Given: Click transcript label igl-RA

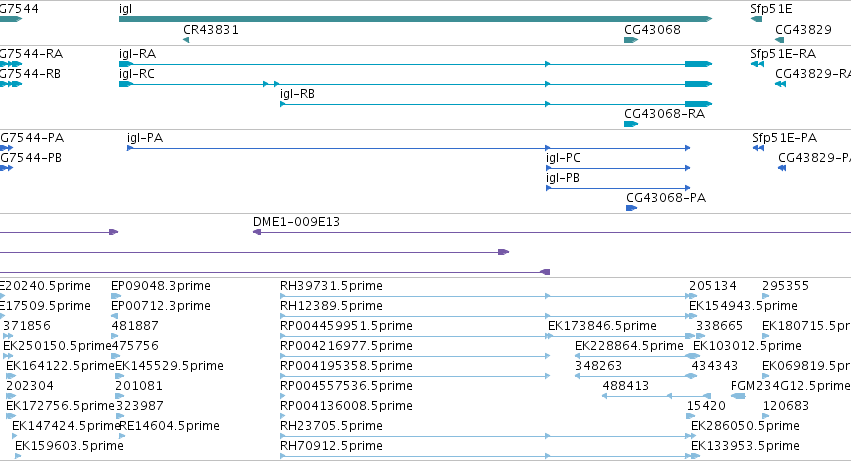Looking at the screenshot, I should [137, 54].
